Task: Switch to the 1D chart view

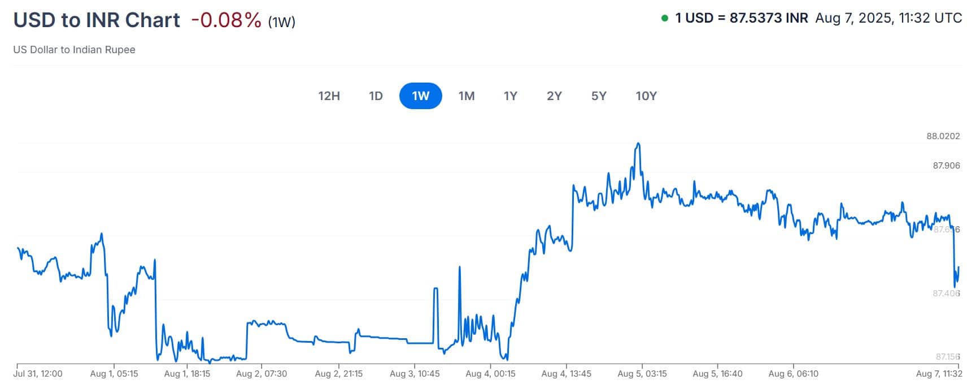Action: [x=376, y=96]
